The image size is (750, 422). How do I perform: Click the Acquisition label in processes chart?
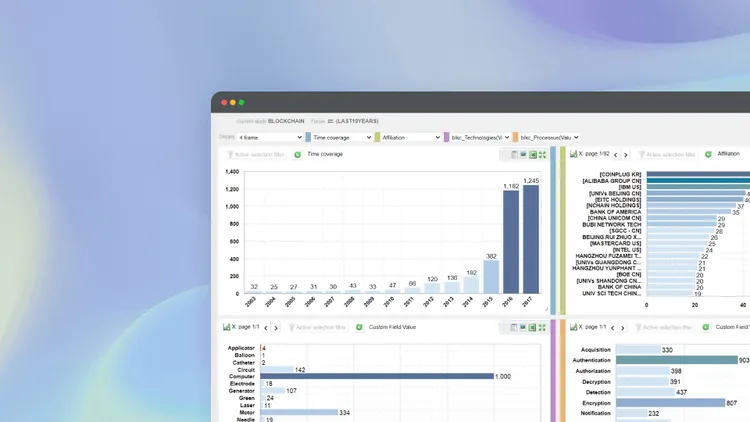click(596, 350)
